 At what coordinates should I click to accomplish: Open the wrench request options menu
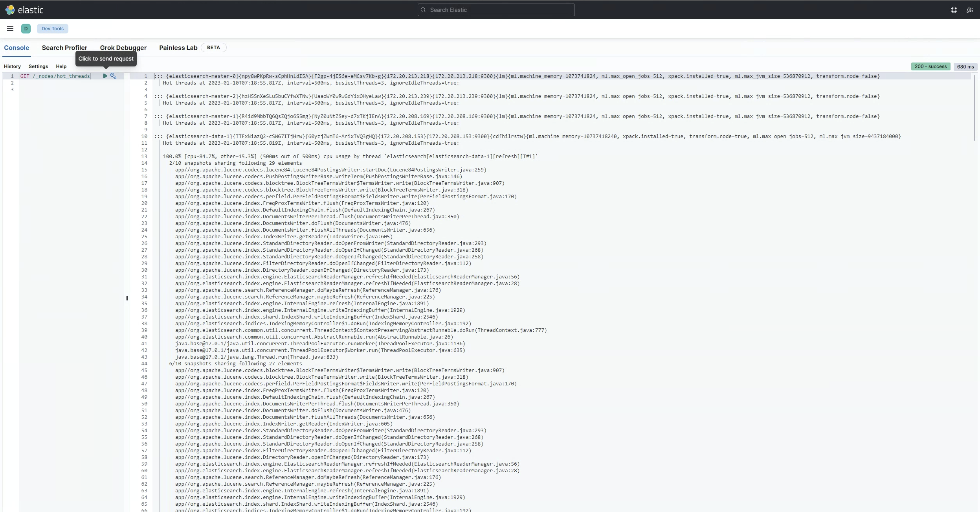click(113, 76)
